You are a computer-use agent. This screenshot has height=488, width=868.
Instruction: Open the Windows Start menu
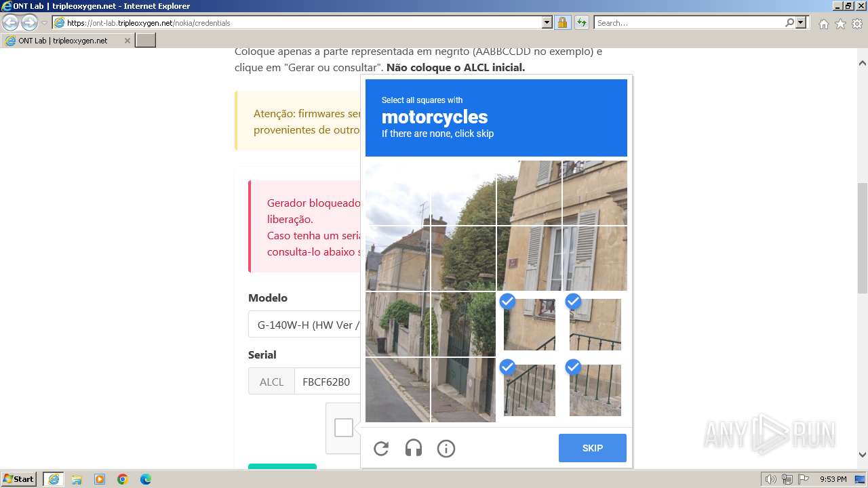pyautogui.click(x=18, y=479)
